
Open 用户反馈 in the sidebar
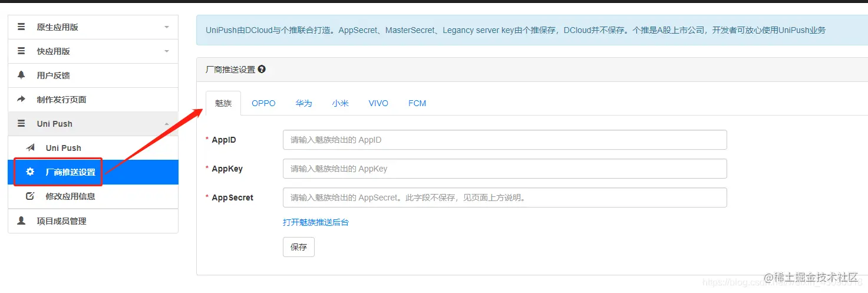93,75
